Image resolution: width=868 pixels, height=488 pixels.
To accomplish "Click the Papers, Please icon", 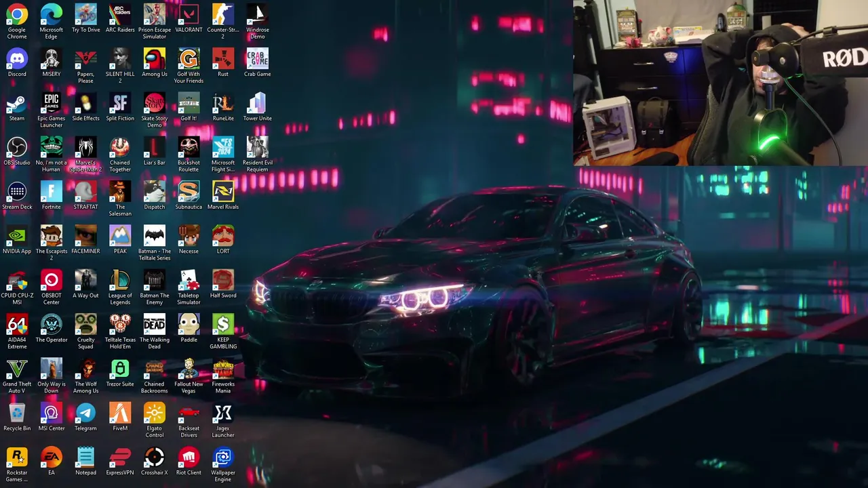I will coord(85,58).
